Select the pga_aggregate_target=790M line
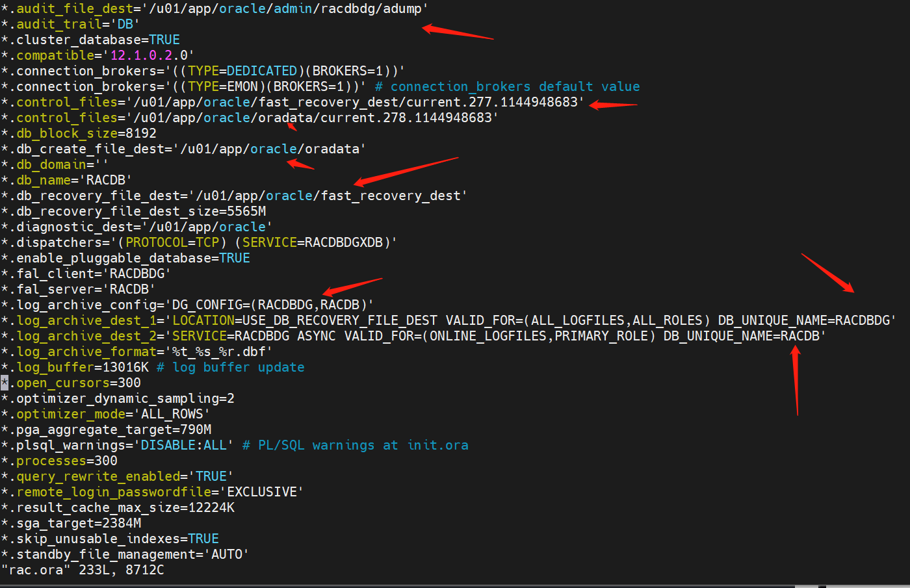The height and width of the screenshot is (588, 910). click(106, 429)
